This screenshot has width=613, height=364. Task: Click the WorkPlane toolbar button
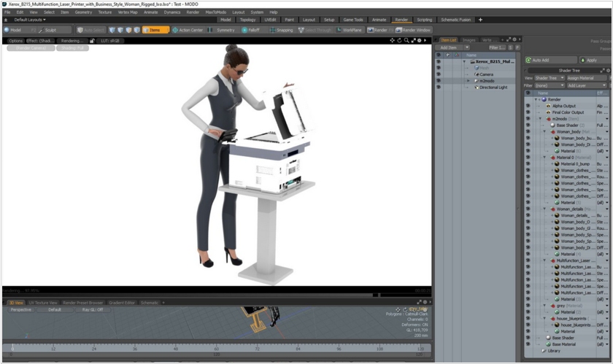(350, 30)
